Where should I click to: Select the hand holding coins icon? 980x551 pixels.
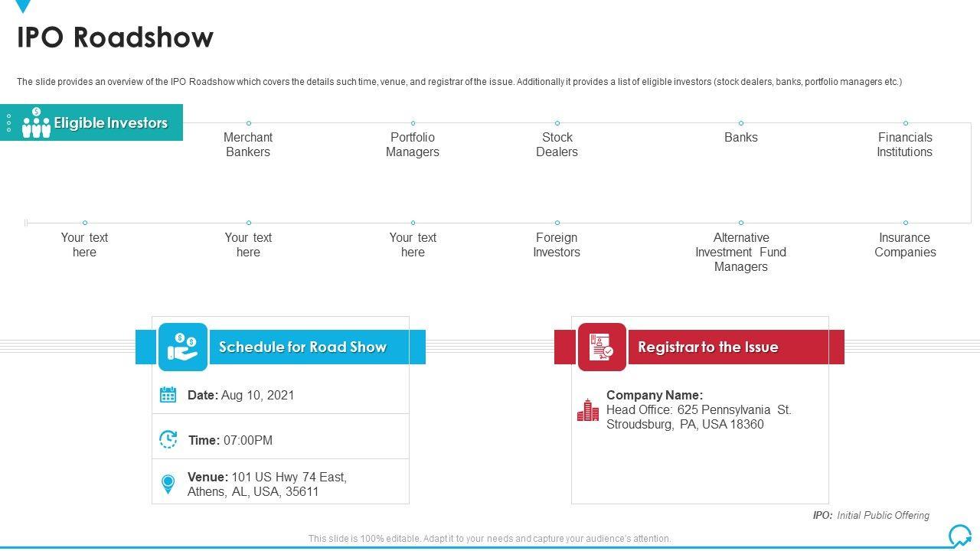pos(183,347)
